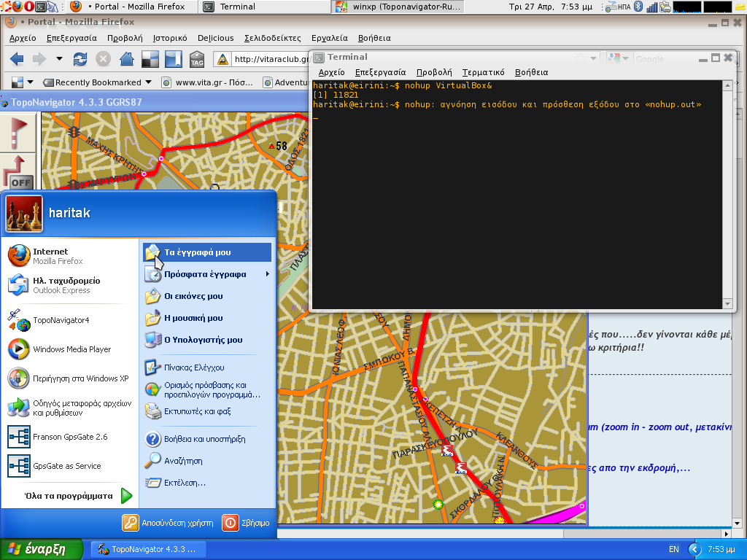Open the Σελιδοδείκτες menu in Firefox
Viewport: 747px width, 560px height.
tap(273, 38)
